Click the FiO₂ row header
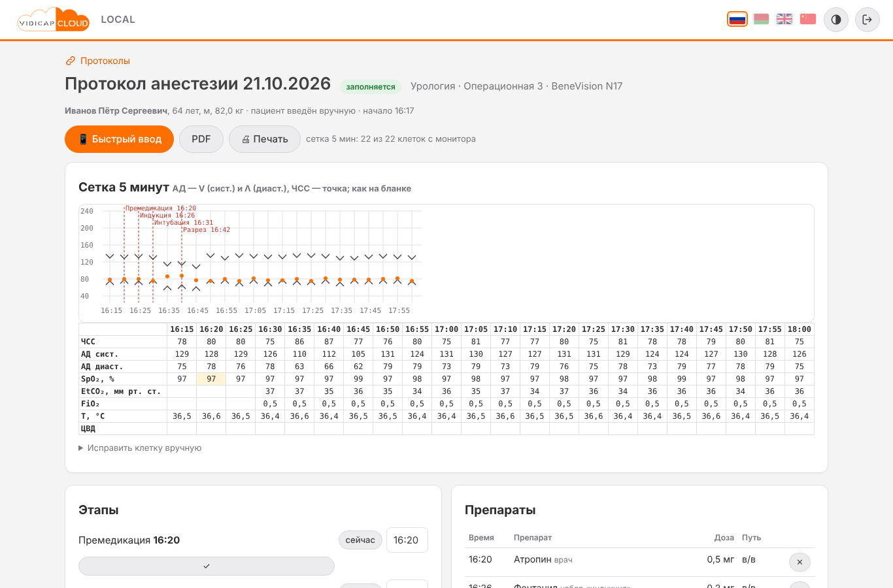 coord(123,404)
